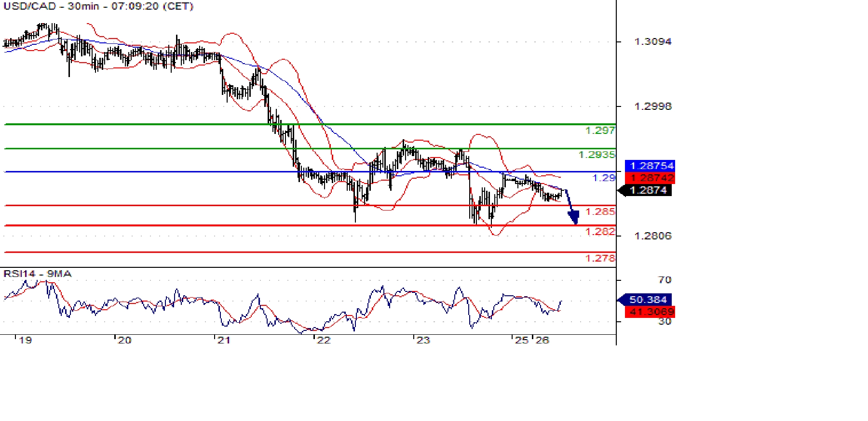This screenshot has width=868, height=421.
Task: Click the red 41.3069 RSI value tag
Action: (650, 312)
